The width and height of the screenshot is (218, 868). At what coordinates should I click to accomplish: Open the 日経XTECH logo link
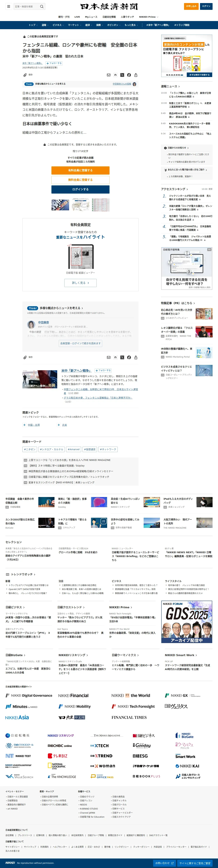99,746
